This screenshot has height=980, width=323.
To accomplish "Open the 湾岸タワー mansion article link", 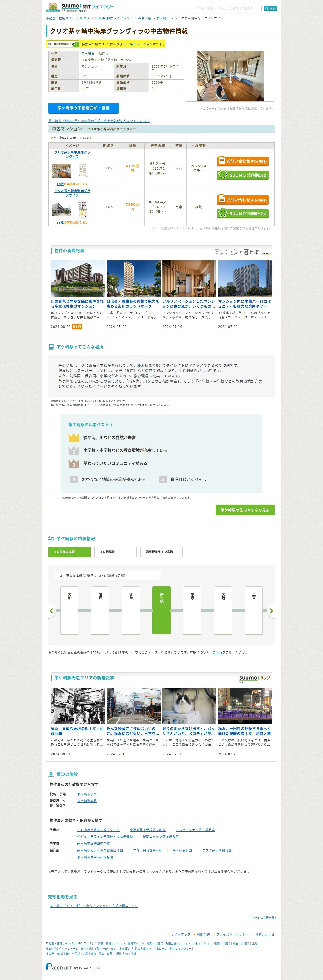I will pos(245,304).
